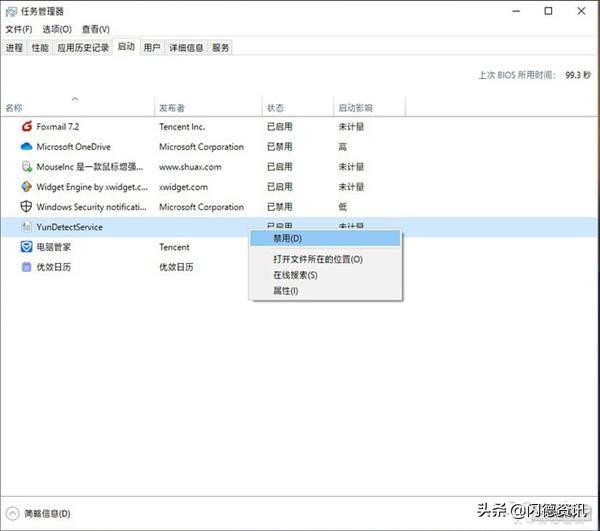The height and width of the screenshot is (531, 600).
Task: Click the sort arrow above 名称 column
Action: point(75,99)
